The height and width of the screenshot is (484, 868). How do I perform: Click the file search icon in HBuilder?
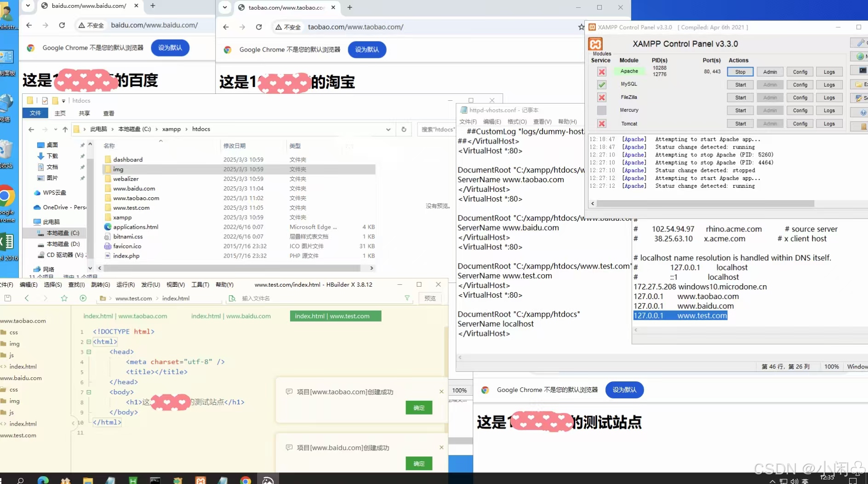click(x=232, y=298)
